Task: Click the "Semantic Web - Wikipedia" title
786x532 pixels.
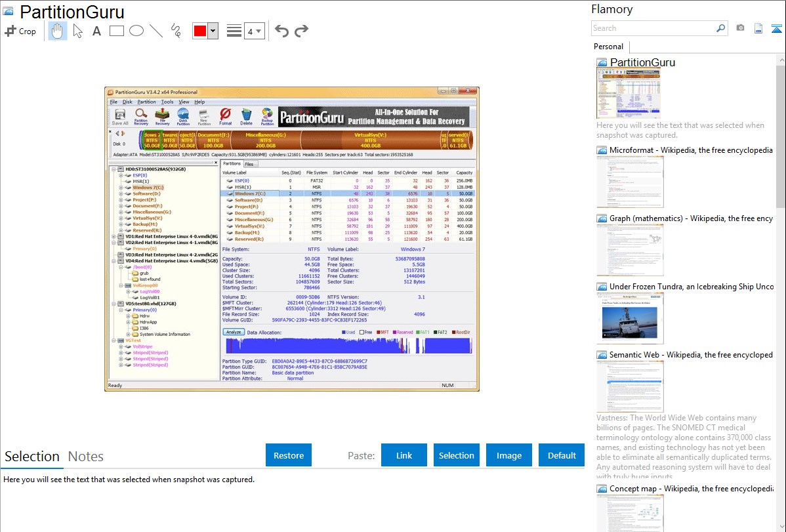Action: point(691,354)
